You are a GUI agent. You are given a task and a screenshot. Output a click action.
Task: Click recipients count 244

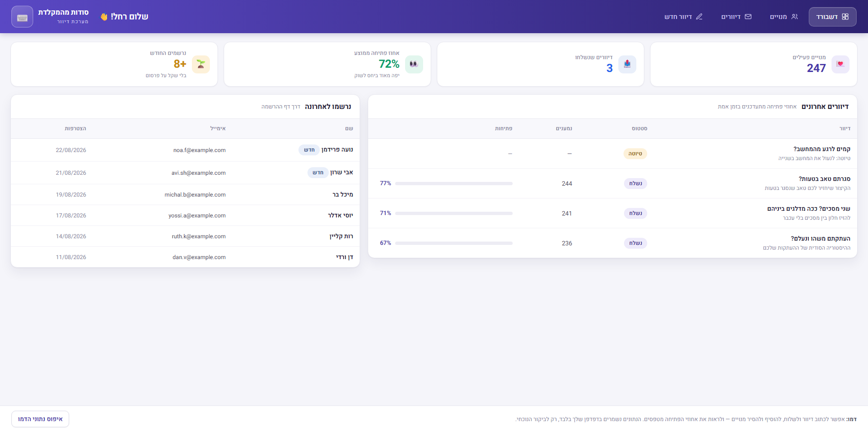(567, 184)
